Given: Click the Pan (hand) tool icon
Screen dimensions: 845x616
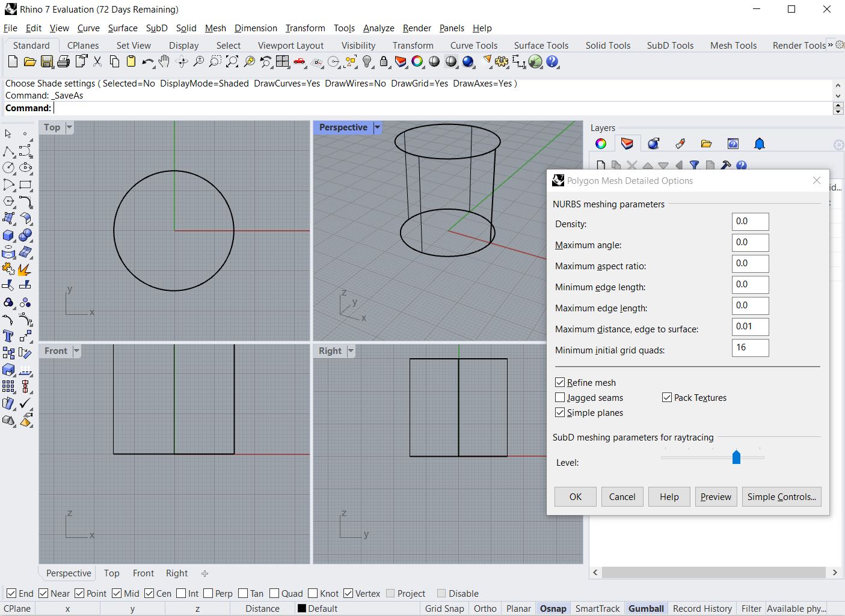Looking at the screenshot, I should [164, 61].
